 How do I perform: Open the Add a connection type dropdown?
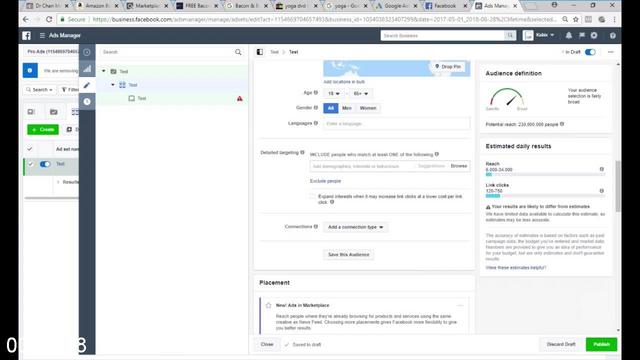[356, 227]
